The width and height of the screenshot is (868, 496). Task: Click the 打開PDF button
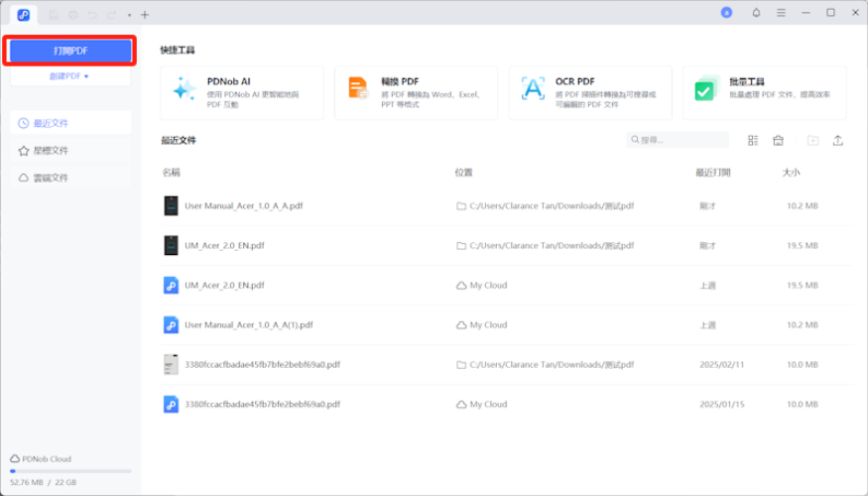[69, 50]
